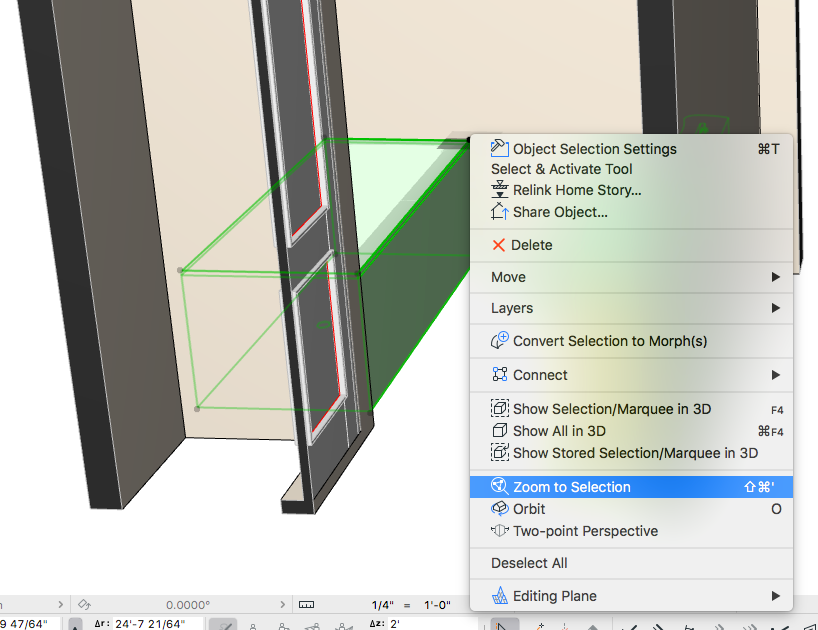The width and height of the screenshot is (818, 630).
Task: Open the Connect submenu
Action: click(631, 374)
